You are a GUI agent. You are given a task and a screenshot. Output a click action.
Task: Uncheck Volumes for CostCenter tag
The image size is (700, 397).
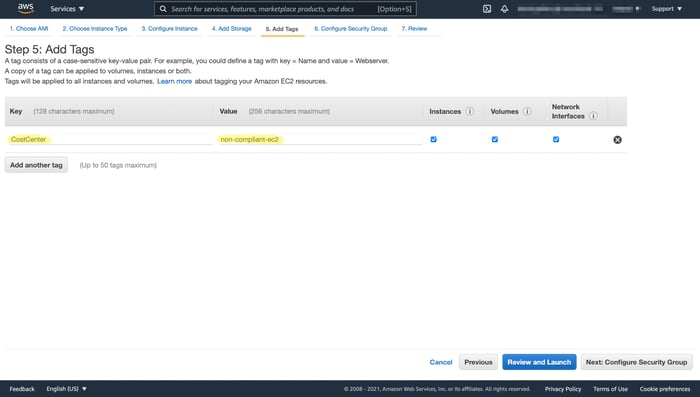coord(495,139)
